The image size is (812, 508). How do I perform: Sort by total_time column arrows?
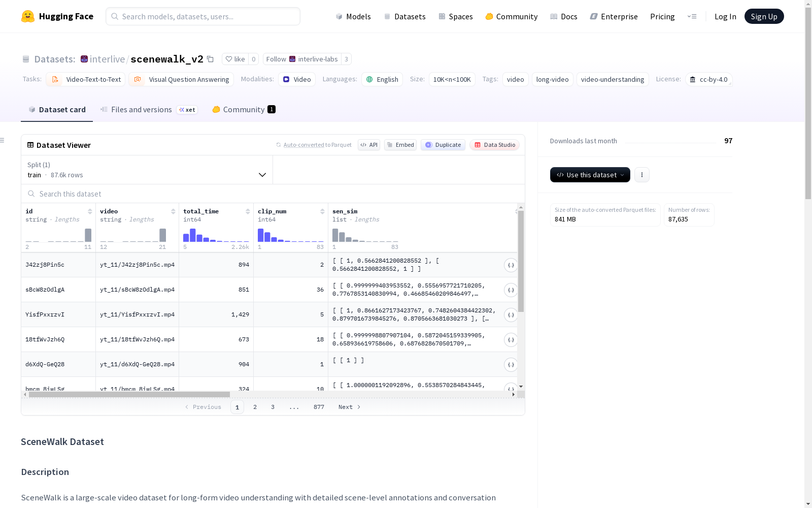248,211
